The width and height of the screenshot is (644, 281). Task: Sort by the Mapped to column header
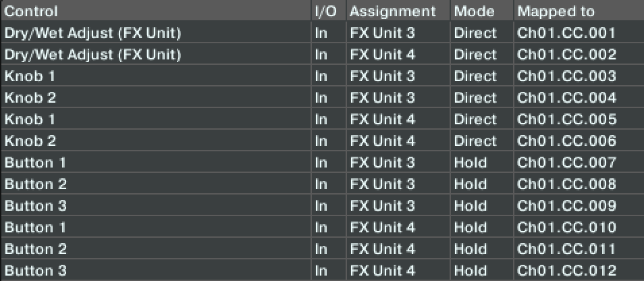pos(556,11)
